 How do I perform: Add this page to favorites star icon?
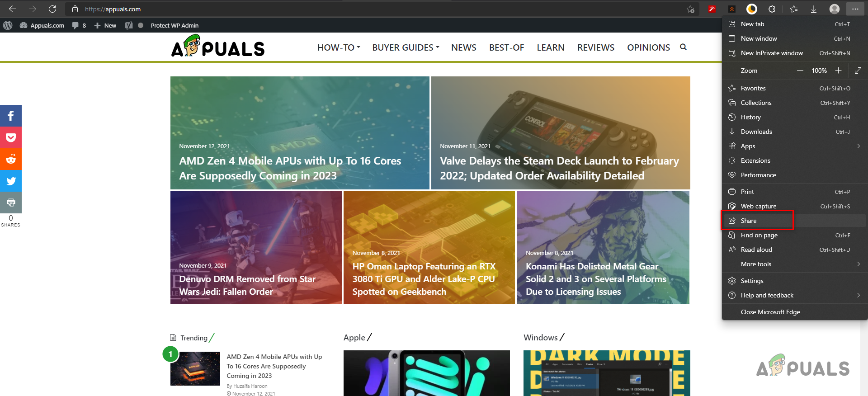tap(690, 9)
